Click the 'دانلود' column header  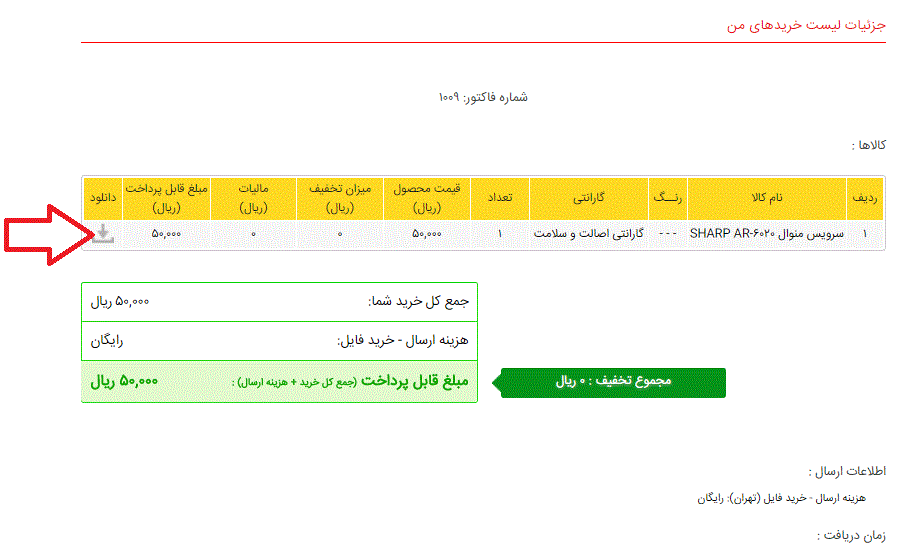[102, 198]
